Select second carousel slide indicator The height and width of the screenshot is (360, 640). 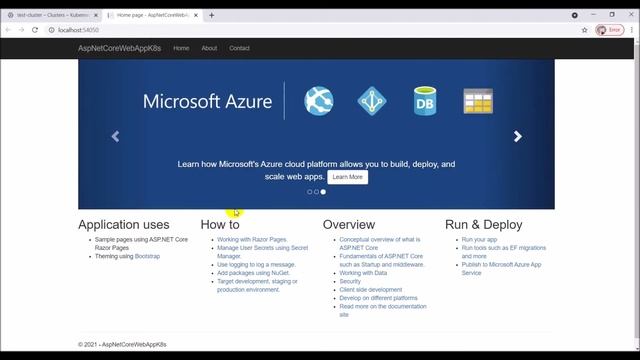(x=316, y=192)
